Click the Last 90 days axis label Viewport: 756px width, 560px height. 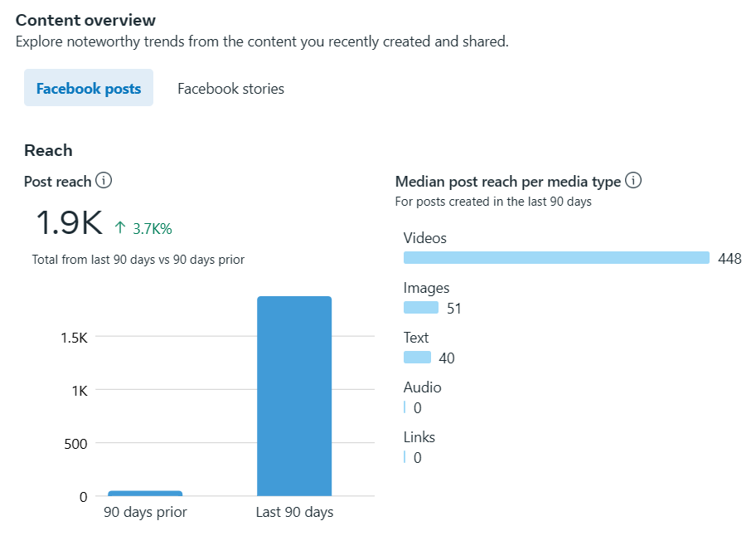click(294, 512)
